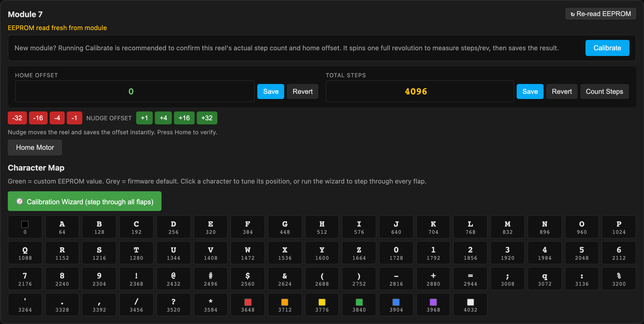Nudge offset by +1
Image resolution: width=644 pixels, height=324 pixels.
[x=144, y=118]
